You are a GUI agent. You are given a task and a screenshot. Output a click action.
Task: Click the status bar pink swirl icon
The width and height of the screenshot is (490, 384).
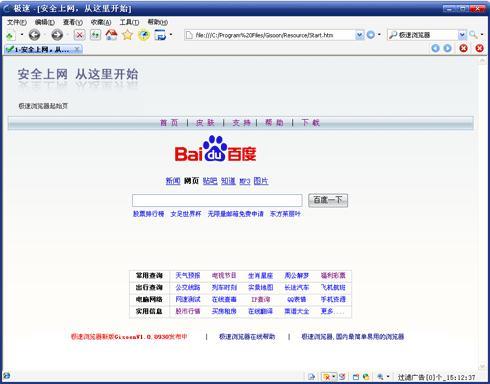(342, 377)
